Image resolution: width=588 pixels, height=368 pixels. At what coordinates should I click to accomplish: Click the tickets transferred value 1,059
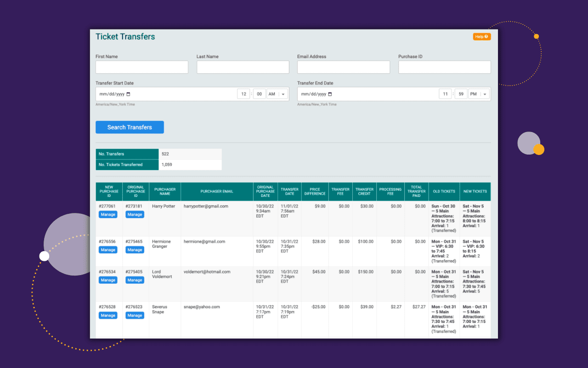167,165
